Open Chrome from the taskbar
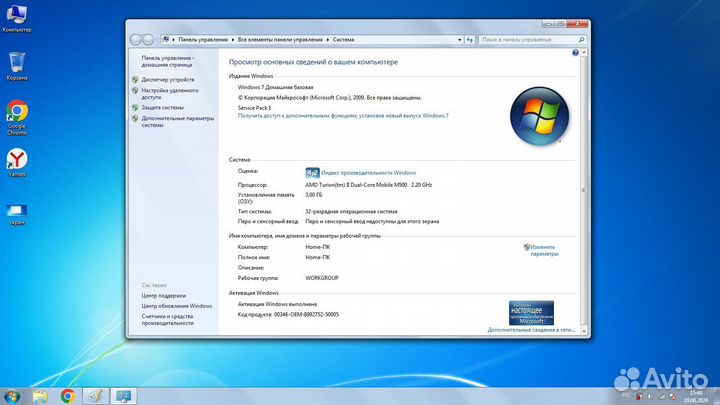Screen dimensions: 720x405 click(68, 396)
